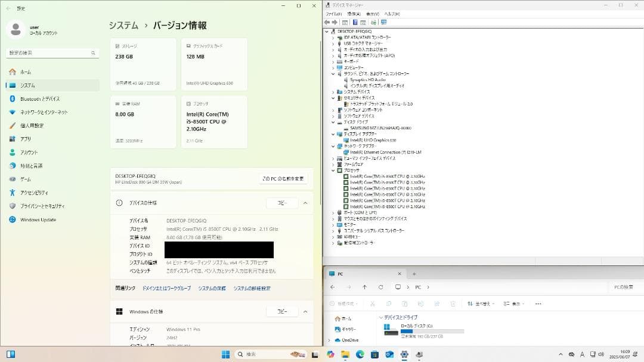Open ギャラリー from the Explorer sidebar
Viewport: 644px width, 362px height.
pos(349,329)
